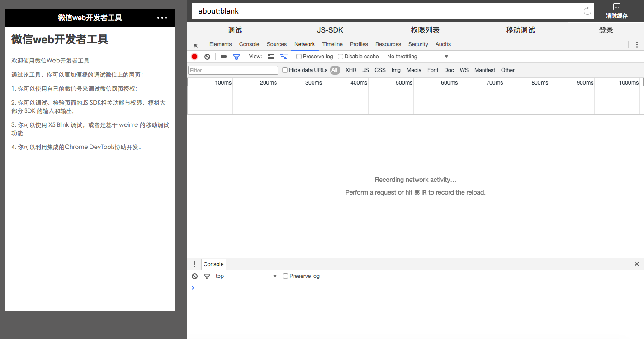Click the 500ms timeline marker
644x339 pixels.
coord(404,83)
